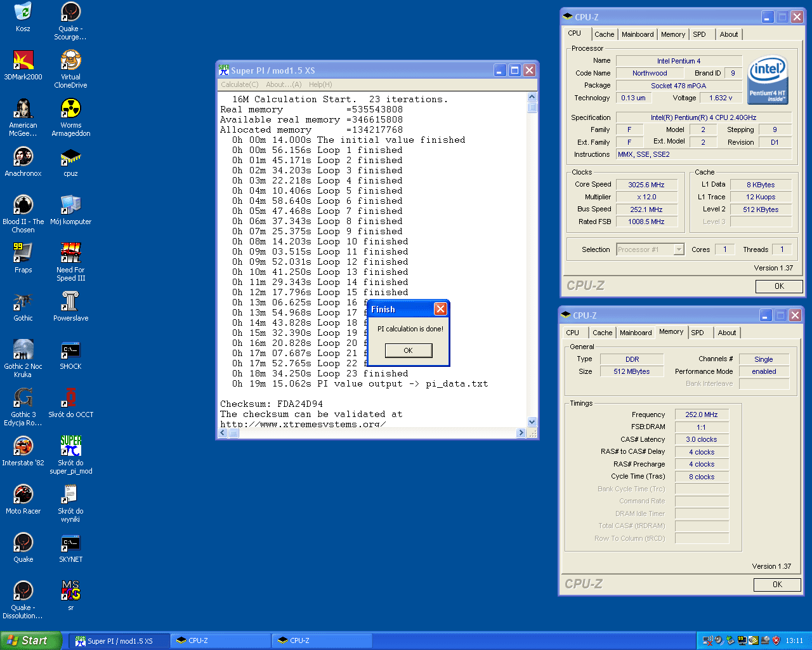Select the Powerslave desktop icon
The height and width of the screenshot is (650, 812).
click(x=70, y=307)
